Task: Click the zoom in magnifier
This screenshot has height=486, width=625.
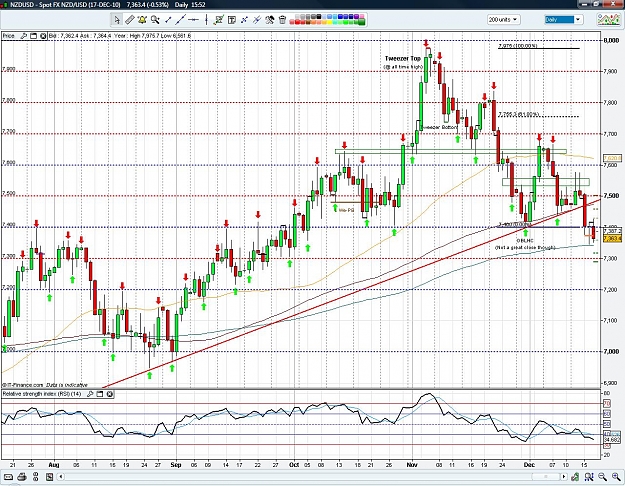Action: point(616,476)
